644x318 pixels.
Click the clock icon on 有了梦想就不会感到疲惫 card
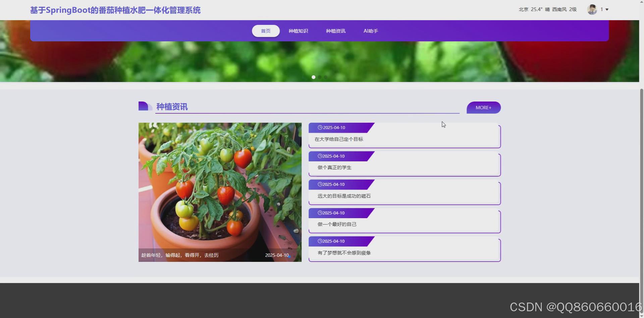click(320, 241)
